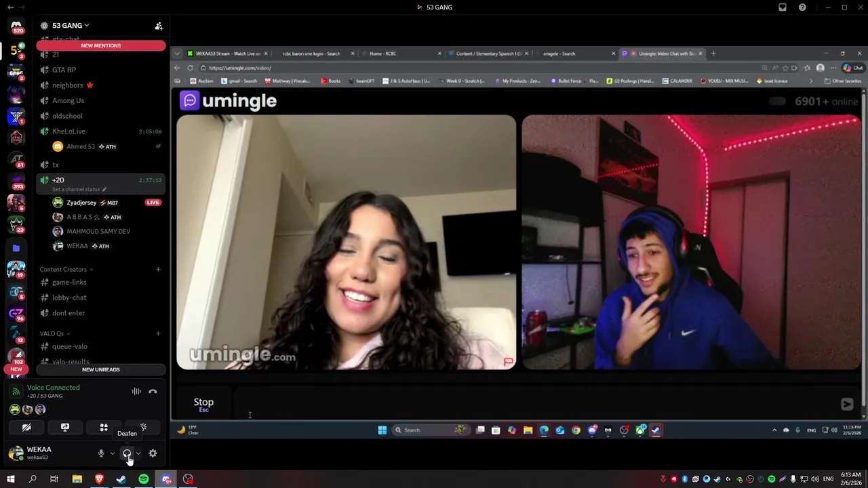Screen dimensions: 868x488
Task: Switch to the Home - RCBC tab
Action: (400, 54)
